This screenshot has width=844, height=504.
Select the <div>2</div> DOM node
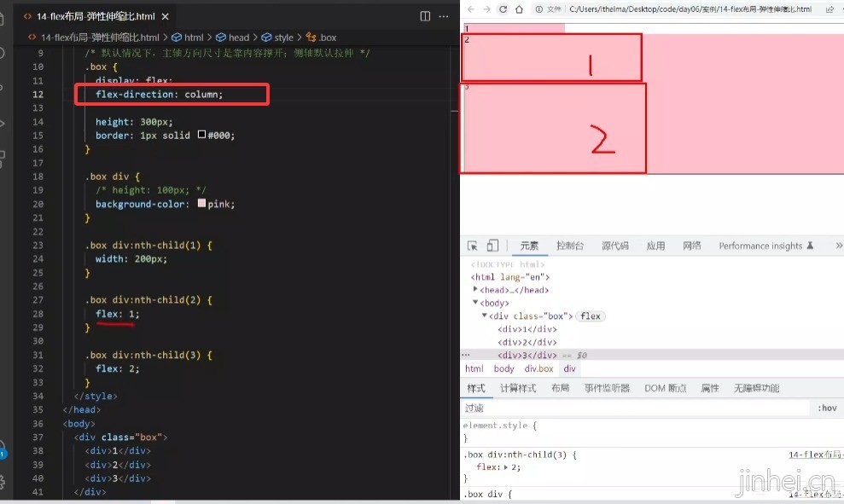pyautogui.click(x=527, y=342)
